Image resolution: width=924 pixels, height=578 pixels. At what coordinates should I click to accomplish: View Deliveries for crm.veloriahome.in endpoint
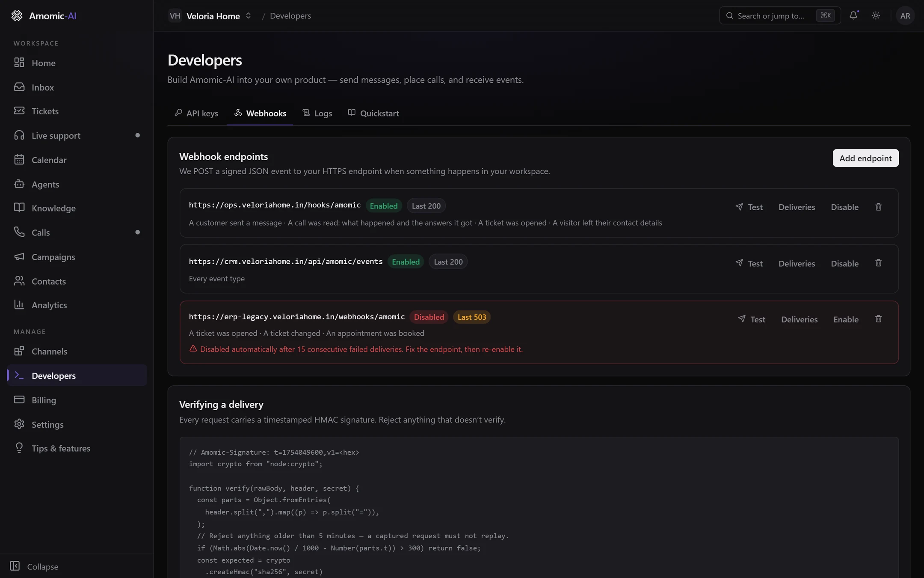797,263
